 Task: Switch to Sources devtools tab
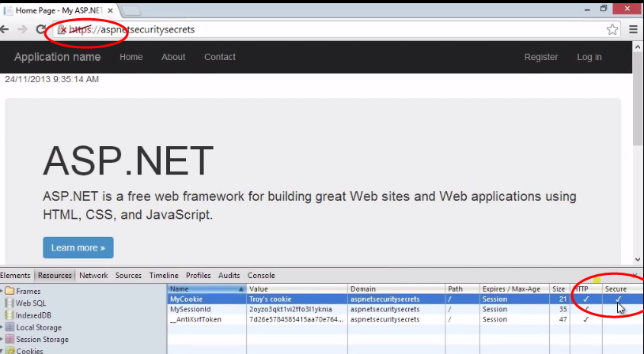pyautogui.click(x=128, y=276)
